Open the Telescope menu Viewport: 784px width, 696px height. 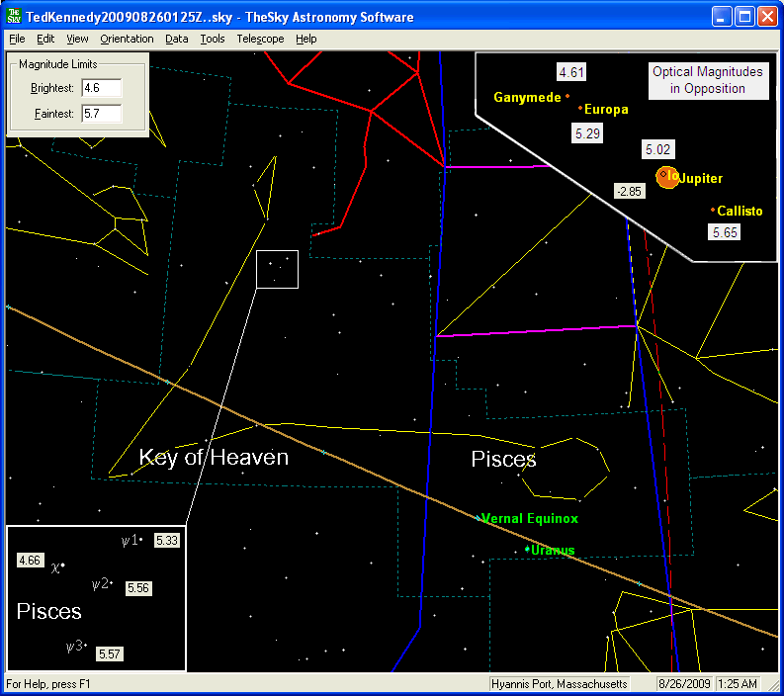pos(260,39)
